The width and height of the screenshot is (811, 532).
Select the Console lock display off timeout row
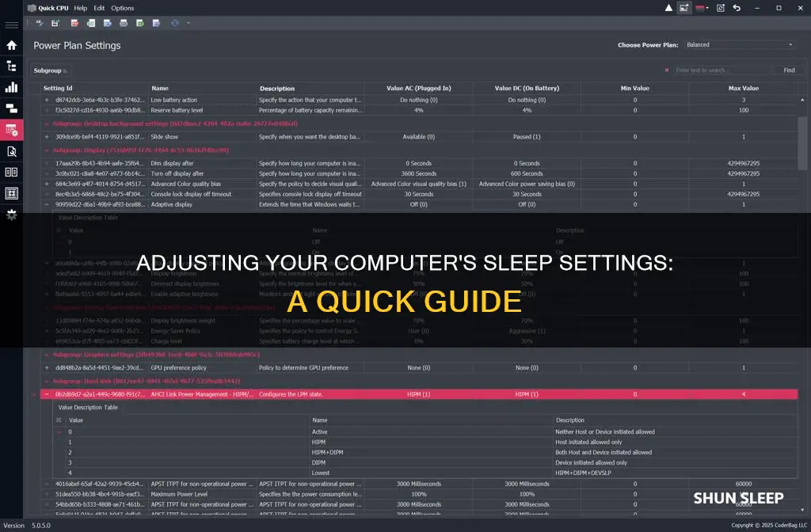coord(419,195)
